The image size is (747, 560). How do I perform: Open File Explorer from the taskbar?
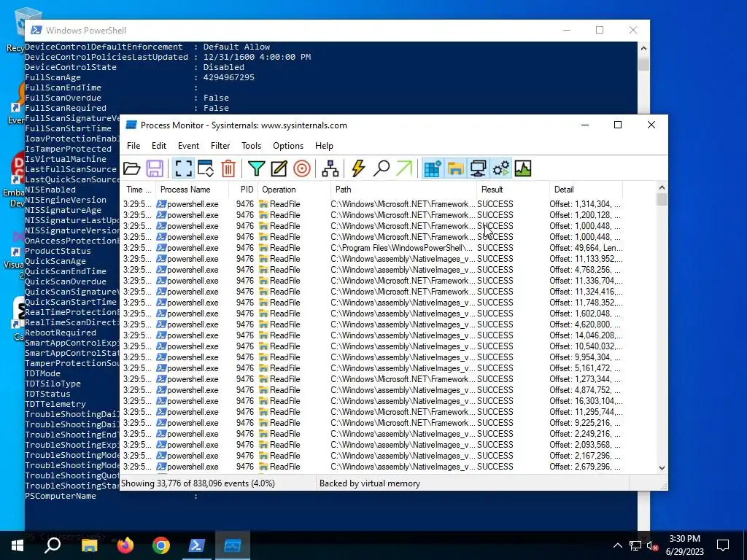89,545
